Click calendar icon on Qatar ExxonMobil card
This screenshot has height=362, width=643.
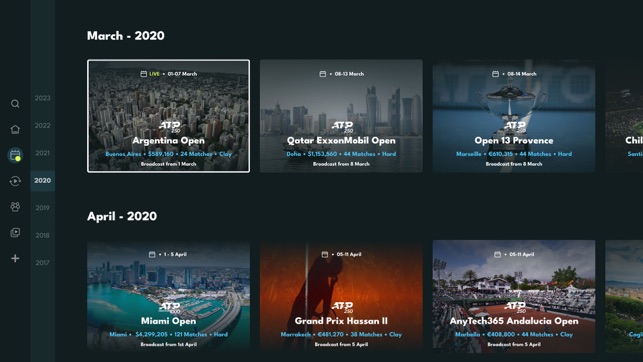pos(323,74)
